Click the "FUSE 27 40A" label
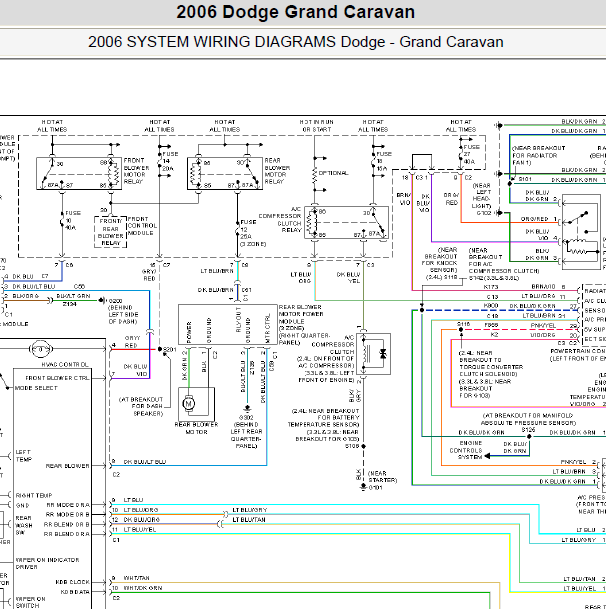606x609 pixels. click(472, 154)
